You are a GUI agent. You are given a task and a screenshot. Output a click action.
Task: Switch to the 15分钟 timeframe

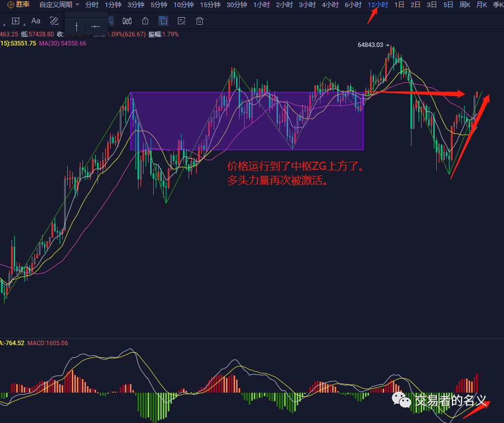210,5
